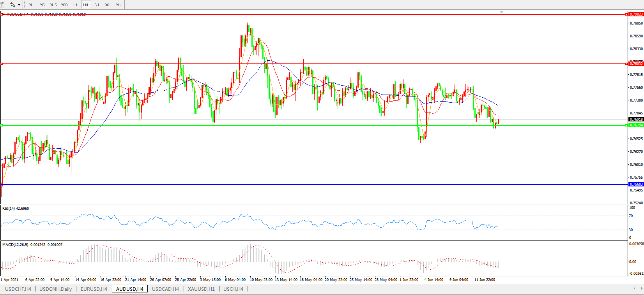
Task: Select the blue 0.75603 price level label
Action: click(x=636, y=184)
